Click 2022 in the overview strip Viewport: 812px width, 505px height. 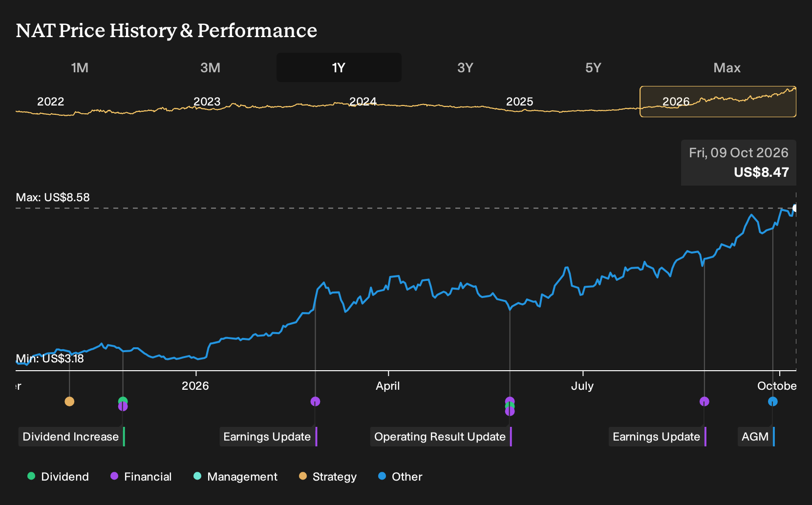pyautogui.click(x=51, y=102)
